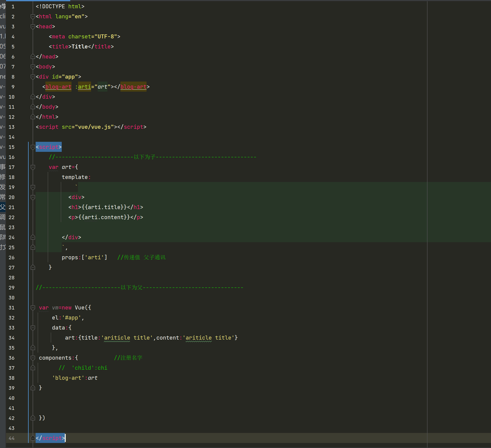Click the highlighted opening script tag on line 15
Image resolution: width=491 pixels, height=448 pixels.
pyautogui.click(x=49, y=147)
